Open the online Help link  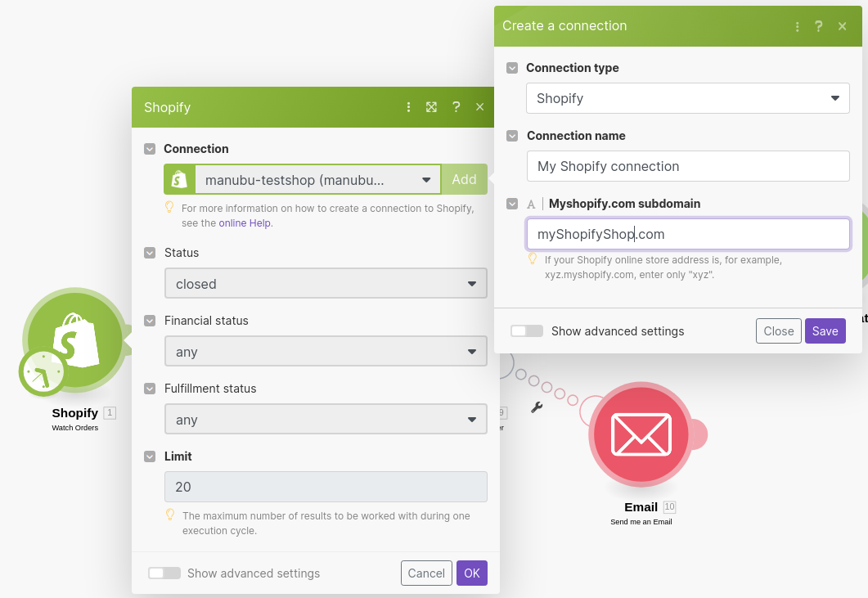tap(245, 223)
